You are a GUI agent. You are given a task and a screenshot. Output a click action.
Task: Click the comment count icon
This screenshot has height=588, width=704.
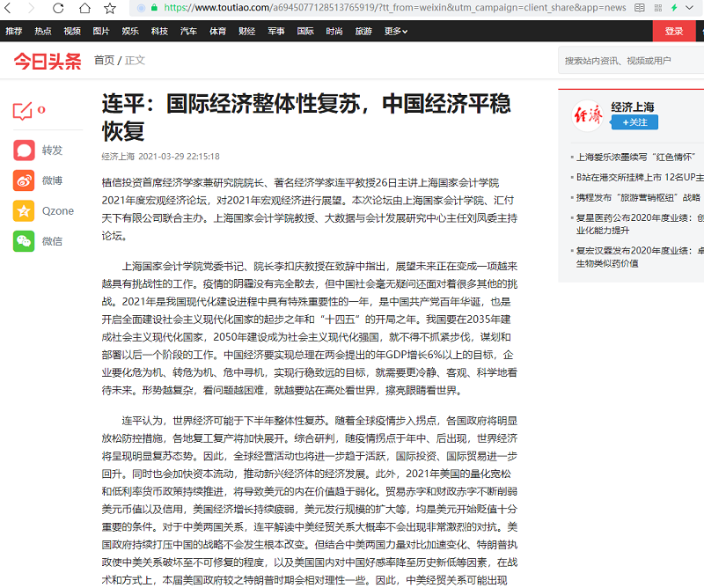click(23, 111)
